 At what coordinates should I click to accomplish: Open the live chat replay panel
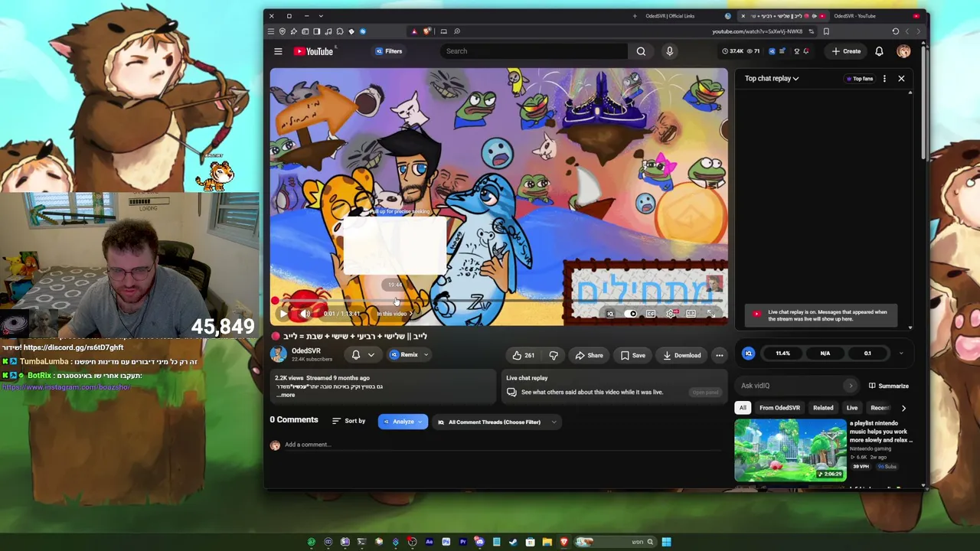coord(705,393)
